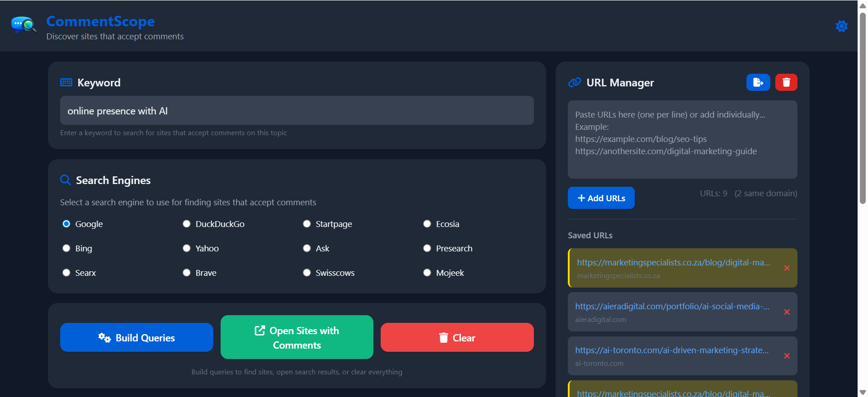Click the 'Discover sites that accept comments' tagline
The width and height of the screenshot is (868, 397).
coord(115,37)
